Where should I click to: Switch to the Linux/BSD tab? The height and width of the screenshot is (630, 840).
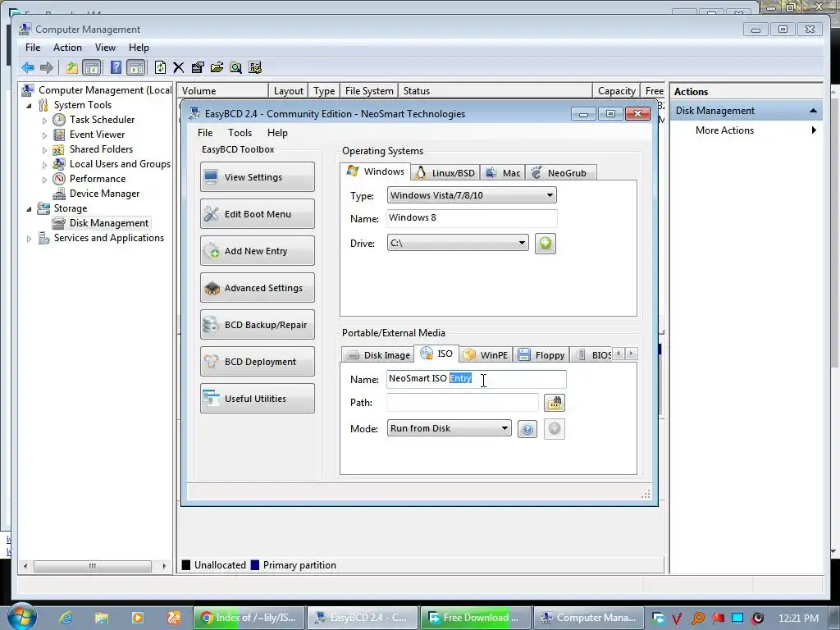[x=445, y=173]
